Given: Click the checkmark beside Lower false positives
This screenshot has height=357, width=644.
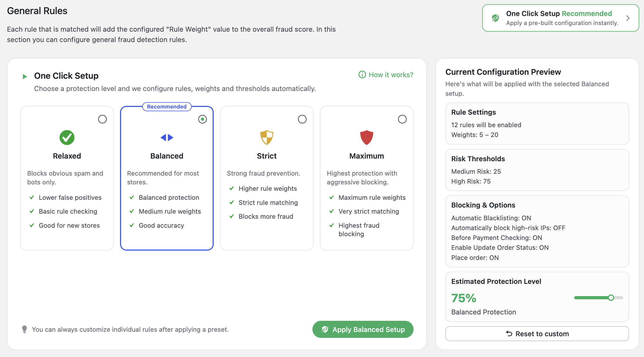Looking at the screenshot, I should pyautogui.click(x=32, y=197).
